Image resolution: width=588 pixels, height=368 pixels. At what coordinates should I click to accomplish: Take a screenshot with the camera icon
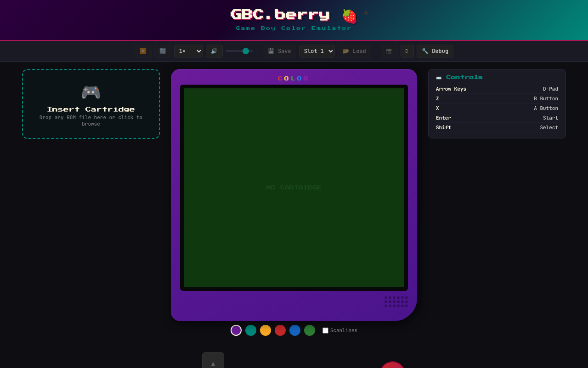click(x=389, y=51)
